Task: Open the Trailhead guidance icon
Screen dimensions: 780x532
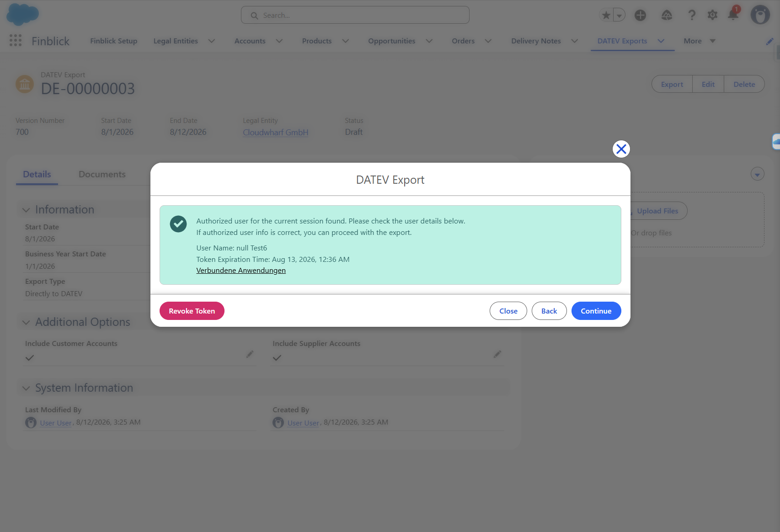Action: [x=667, y=16]
